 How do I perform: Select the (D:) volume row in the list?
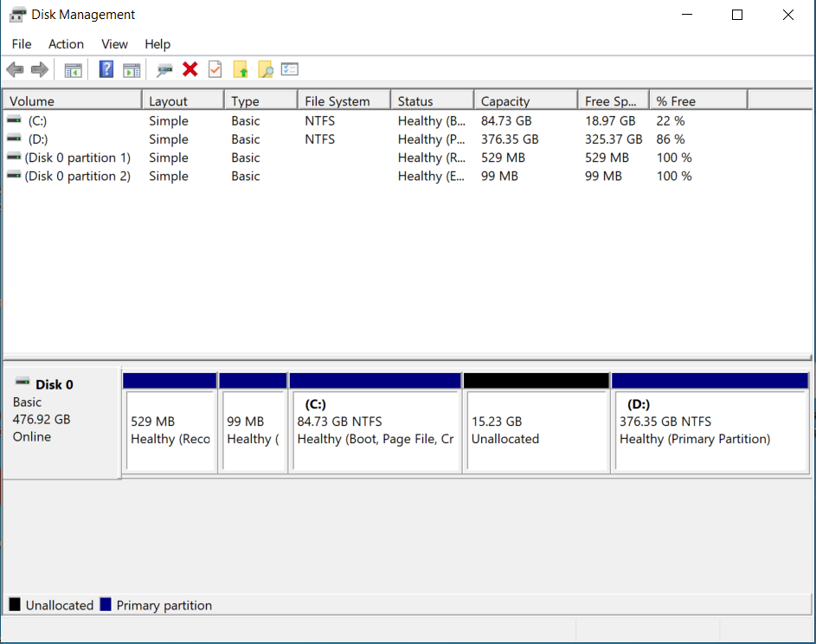(x=38, y=139)
